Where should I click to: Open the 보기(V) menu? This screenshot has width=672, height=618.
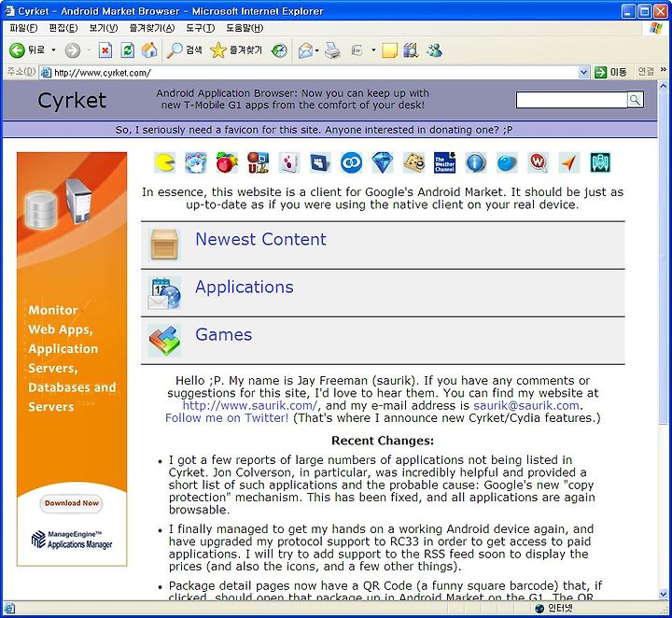(104, 28)
